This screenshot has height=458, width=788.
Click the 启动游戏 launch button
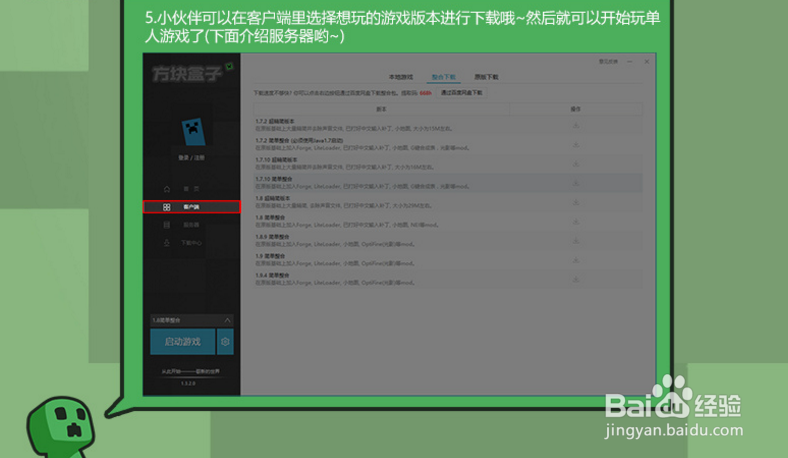[x=183, y=341]
